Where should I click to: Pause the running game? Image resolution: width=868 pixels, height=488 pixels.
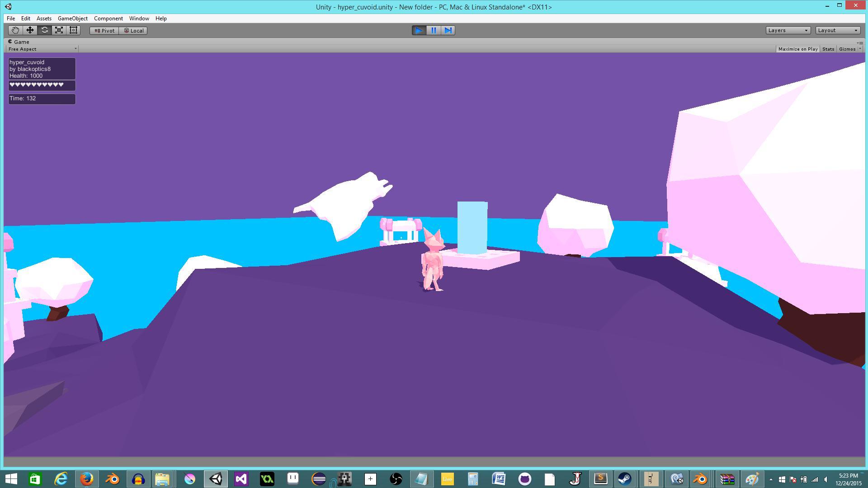pyautogui.click(x=433, y=30)
